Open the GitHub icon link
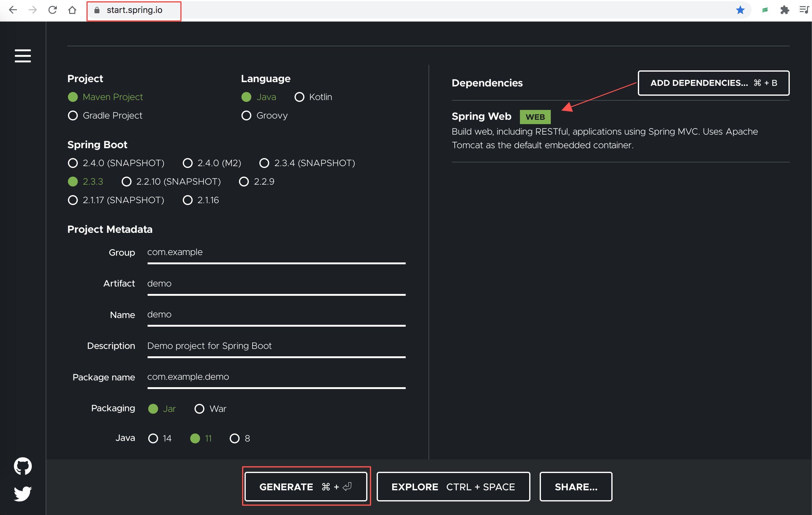The height and width of the screenshot is (515, 812). click(x=23, y=466)
